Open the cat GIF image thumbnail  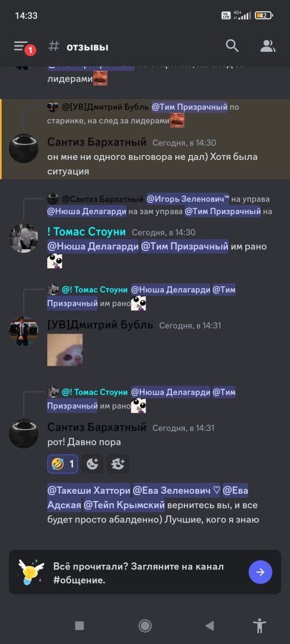(65, 349)
